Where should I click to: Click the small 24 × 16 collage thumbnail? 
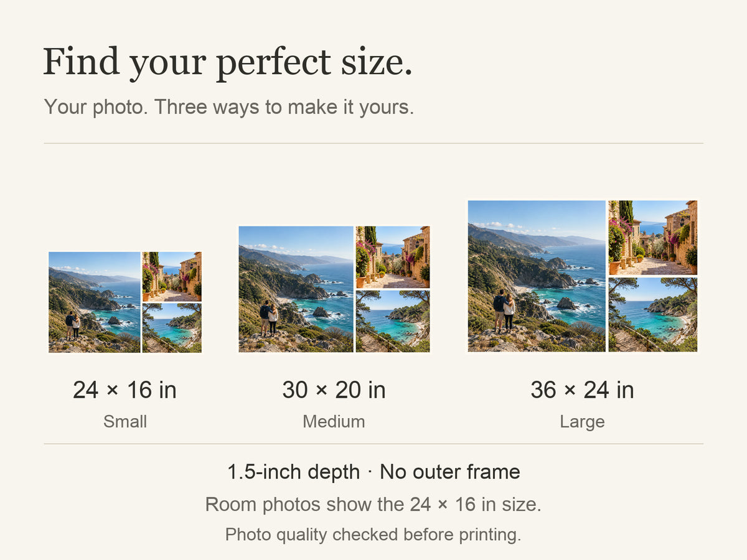pyautogui.click(x=125, y=302)
